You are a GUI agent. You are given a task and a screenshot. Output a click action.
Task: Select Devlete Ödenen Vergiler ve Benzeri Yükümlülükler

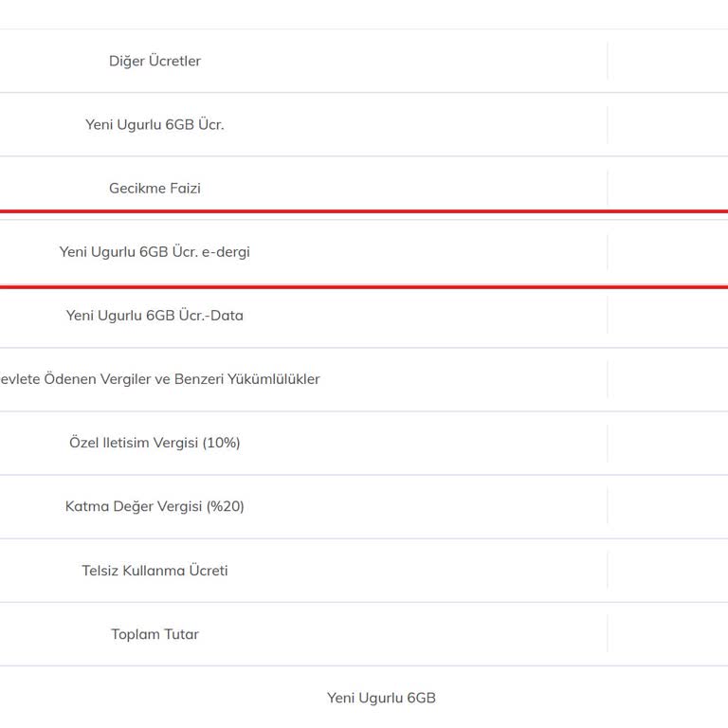tap(159, 379)
